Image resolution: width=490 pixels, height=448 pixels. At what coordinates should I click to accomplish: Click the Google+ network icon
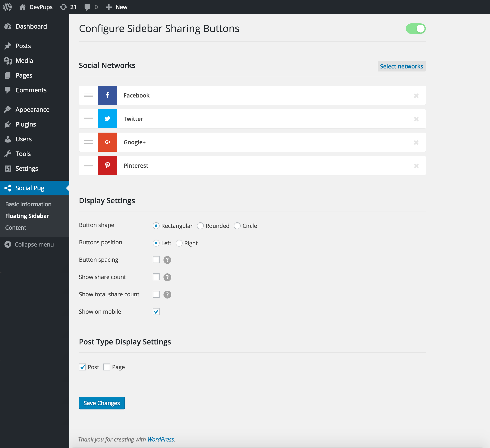(x=107, y=142)
